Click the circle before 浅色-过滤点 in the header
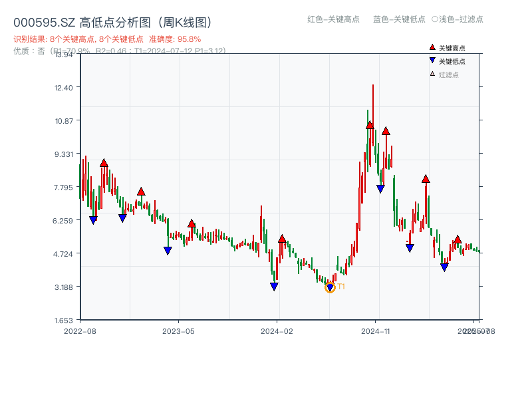Viewport: 532px width, 399px height. pyautogui.click(x=435, y=19)
